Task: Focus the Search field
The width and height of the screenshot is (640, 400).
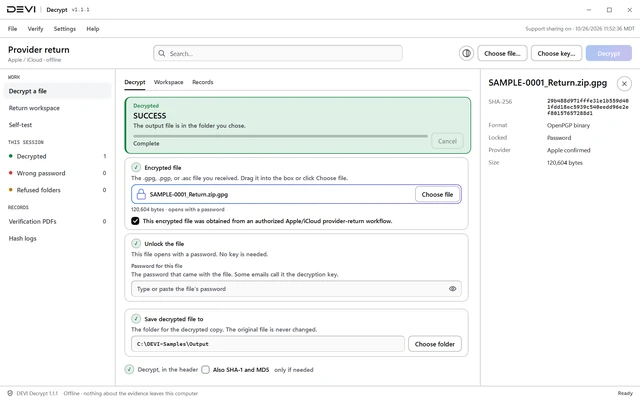Action: [278, 53]
